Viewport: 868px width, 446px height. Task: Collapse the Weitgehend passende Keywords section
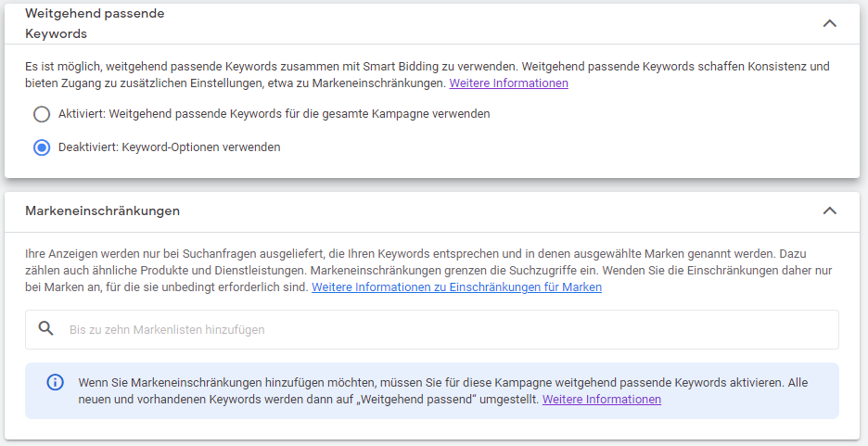[829, 23]
